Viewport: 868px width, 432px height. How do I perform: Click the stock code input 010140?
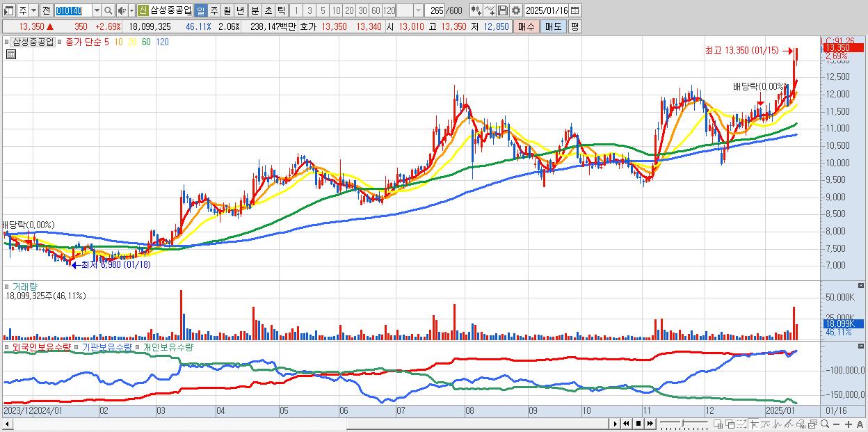(74, 10)
